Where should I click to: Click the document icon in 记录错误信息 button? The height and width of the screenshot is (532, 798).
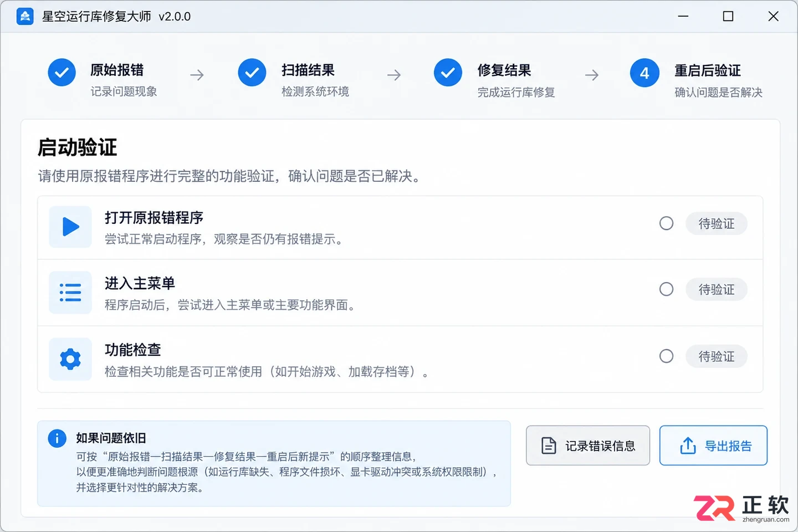pyautogui.click(x=549, y=446)
